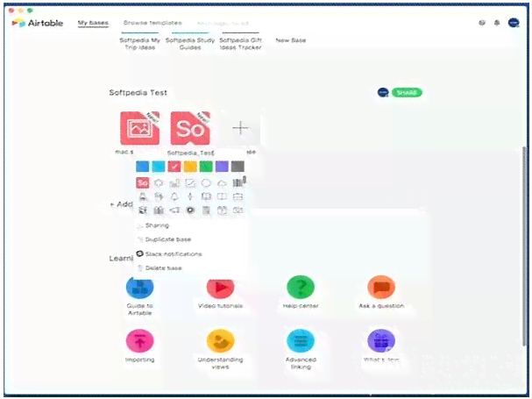The height and width of the screenshot is (399, 532).
Task: Select the megaphone icon in the picker
Action: 174,210
